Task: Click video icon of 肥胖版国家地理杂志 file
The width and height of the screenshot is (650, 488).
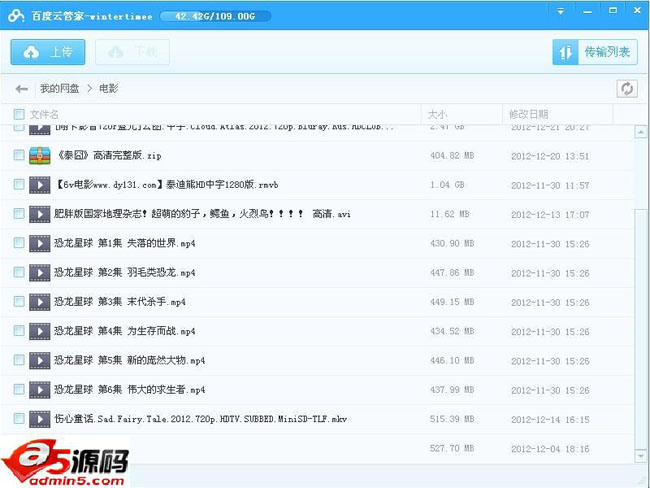Action: (40, 214)
